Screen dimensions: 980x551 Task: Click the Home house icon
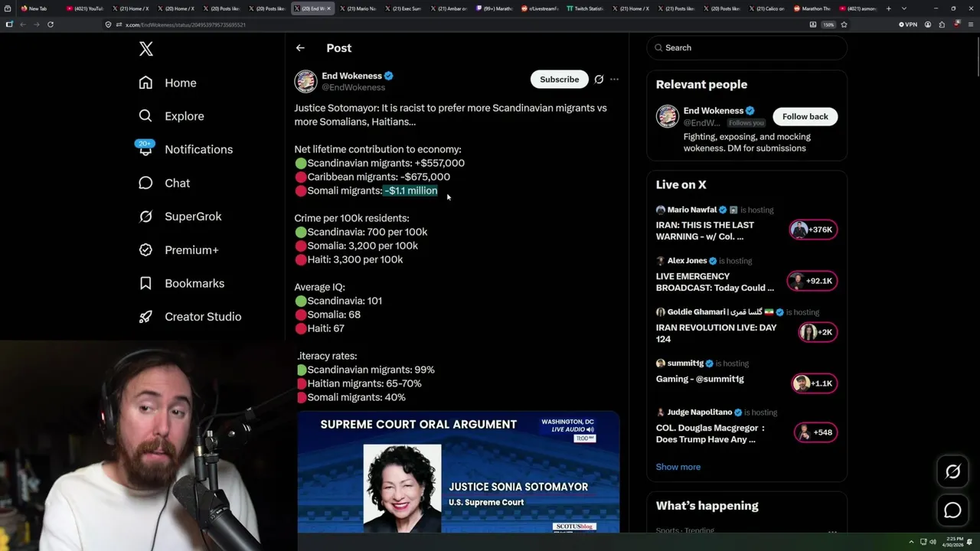145,83
